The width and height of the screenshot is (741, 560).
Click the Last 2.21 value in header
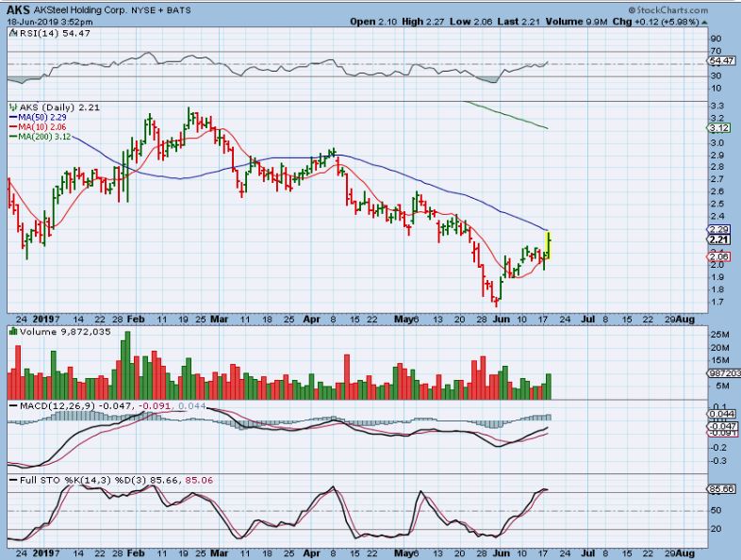click(519, 22)
